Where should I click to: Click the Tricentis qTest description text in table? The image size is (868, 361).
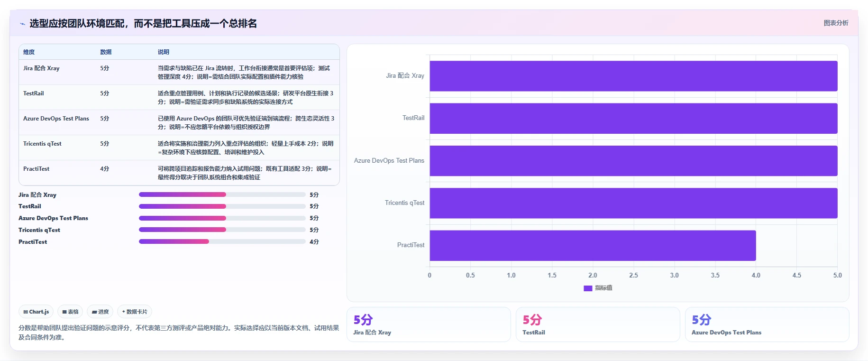click(x=246, y=148)
